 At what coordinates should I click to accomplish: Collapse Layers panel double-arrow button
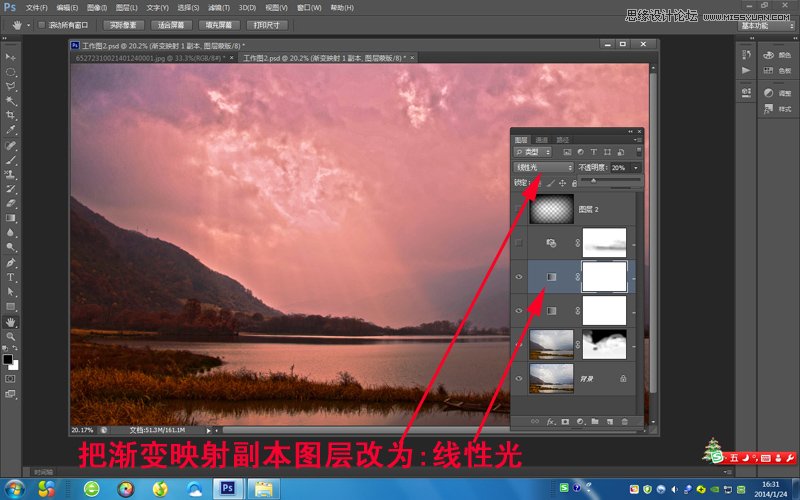point(630,132)
